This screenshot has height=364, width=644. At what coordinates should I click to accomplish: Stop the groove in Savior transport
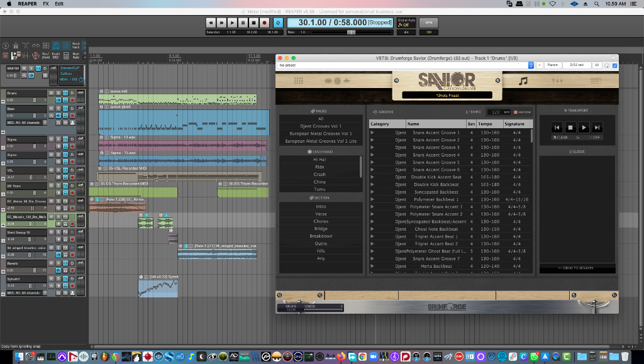click(570, 128)
